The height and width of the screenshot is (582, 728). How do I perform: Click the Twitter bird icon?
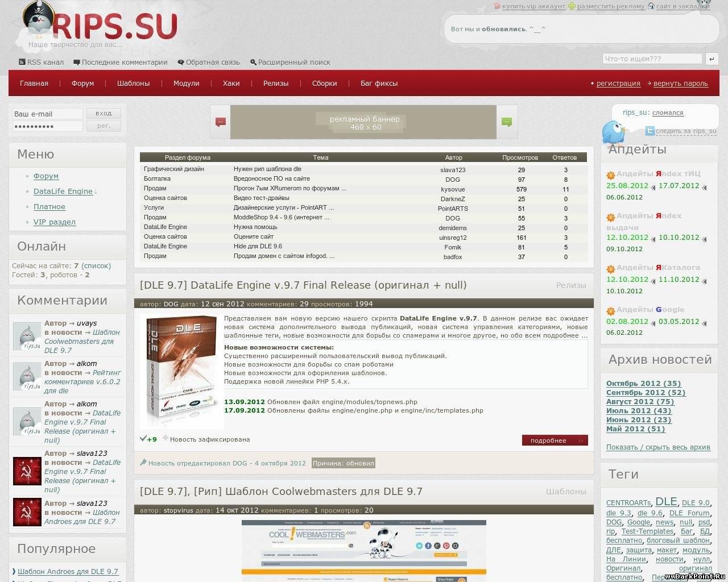613,132
